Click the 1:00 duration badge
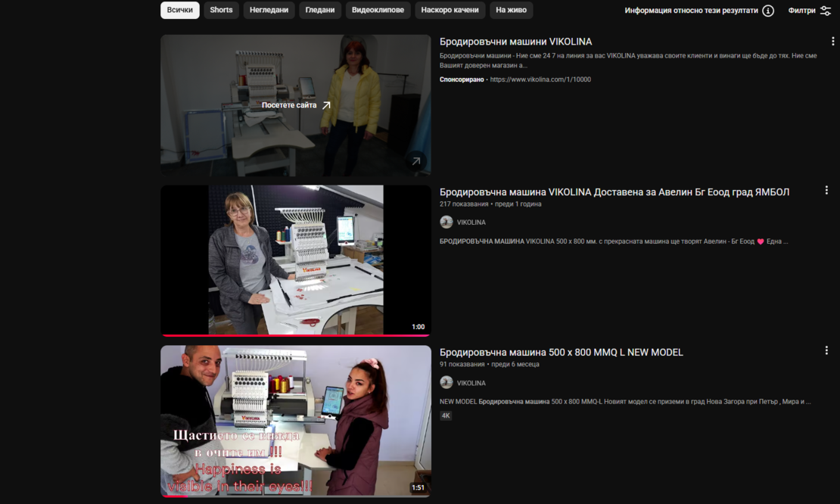Viewport: 840px width, 504px height. click(x=418, y=327)
